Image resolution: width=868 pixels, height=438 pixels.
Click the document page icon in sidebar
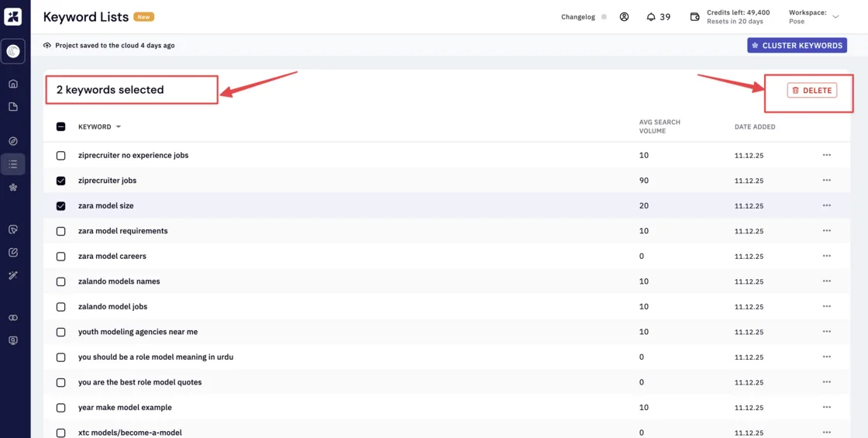[13, 107]
